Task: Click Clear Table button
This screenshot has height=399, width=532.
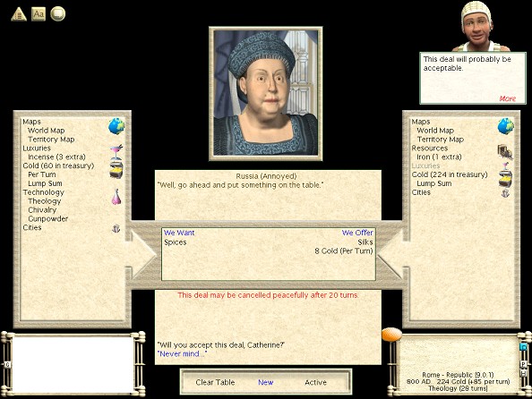Action: pyautogui.click(x=215, y=382)
